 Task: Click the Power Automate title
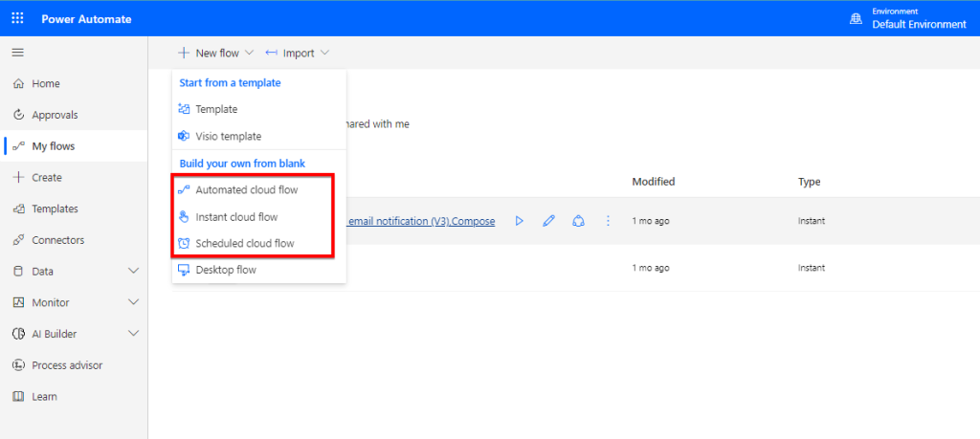pos(86,19)
